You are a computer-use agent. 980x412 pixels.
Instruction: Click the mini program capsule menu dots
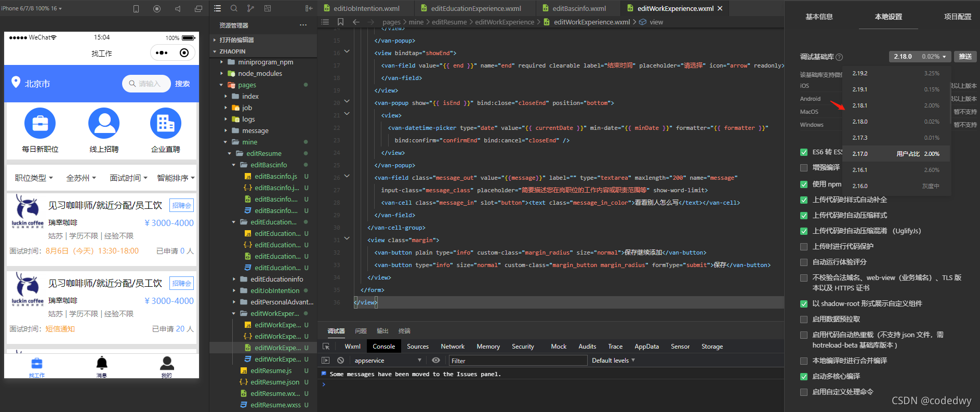click(162, 52)
